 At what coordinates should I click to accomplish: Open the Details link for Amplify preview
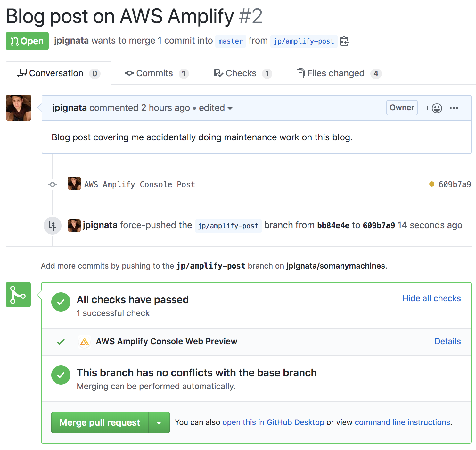[447, 341]
